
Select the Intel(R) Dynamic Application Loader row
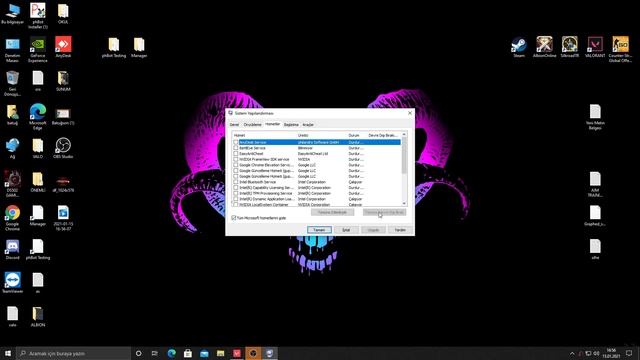click(x=316, y=199)
